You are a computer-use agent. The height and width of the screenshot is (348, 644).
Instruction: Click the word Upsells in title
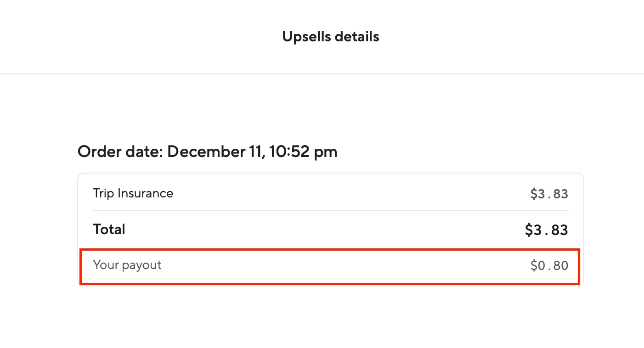click(x=306, y=36)
